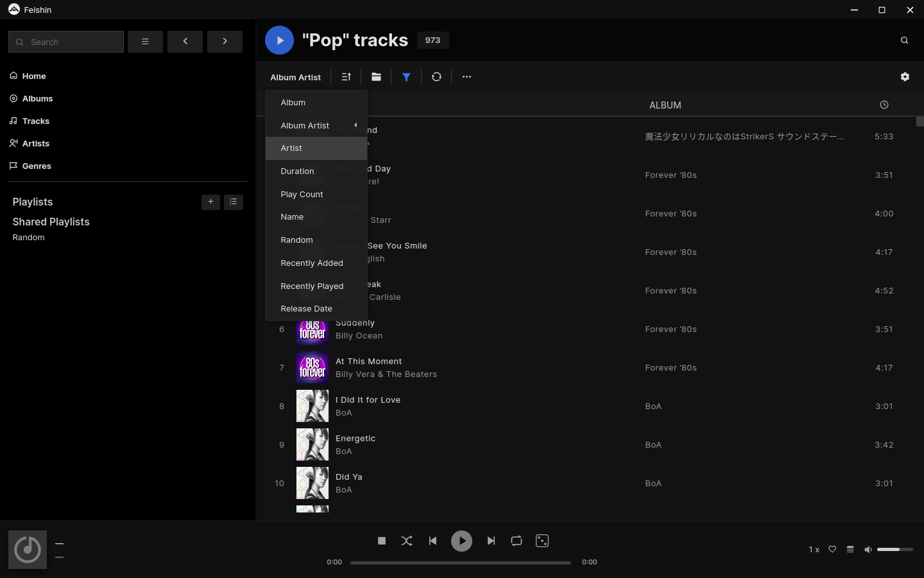
Task: Play all Pop tracks
Action: coord(279,40)
